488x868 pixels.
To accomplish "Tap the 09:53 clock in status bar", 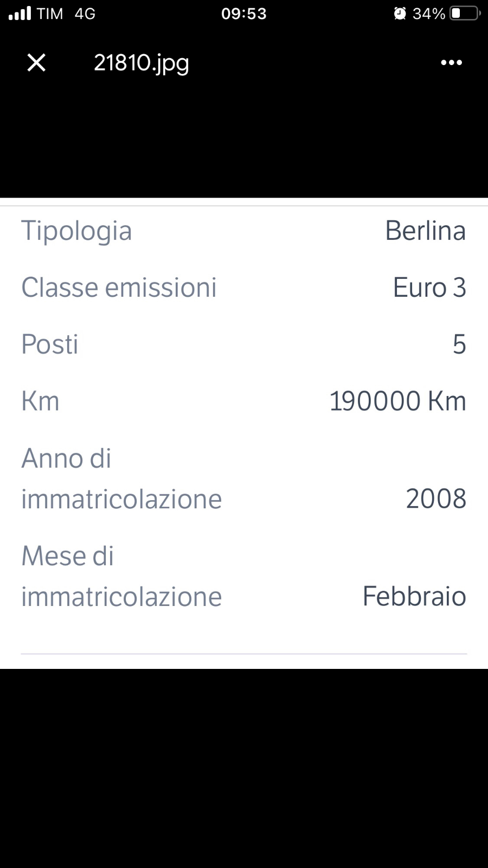I will (x=244, y=14).
